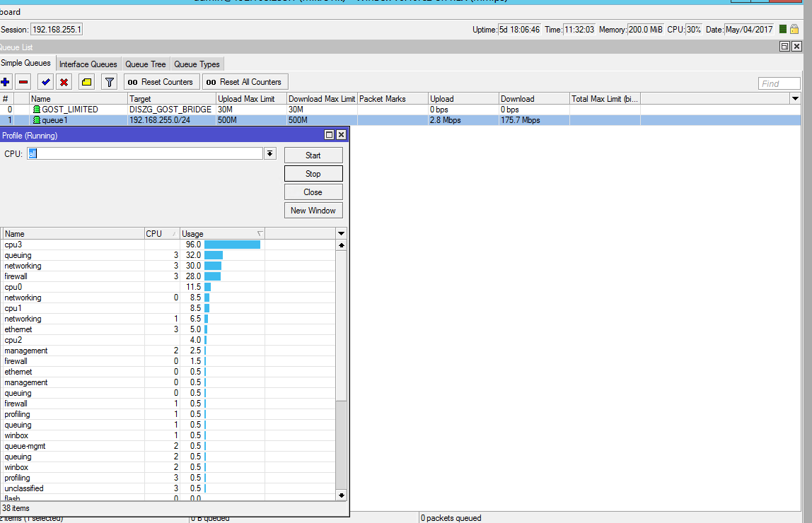This screenshot has width=812, height=523.
Task: Click the CPU 30% status field
Action: pyautogui.click(x=693, y=30)
